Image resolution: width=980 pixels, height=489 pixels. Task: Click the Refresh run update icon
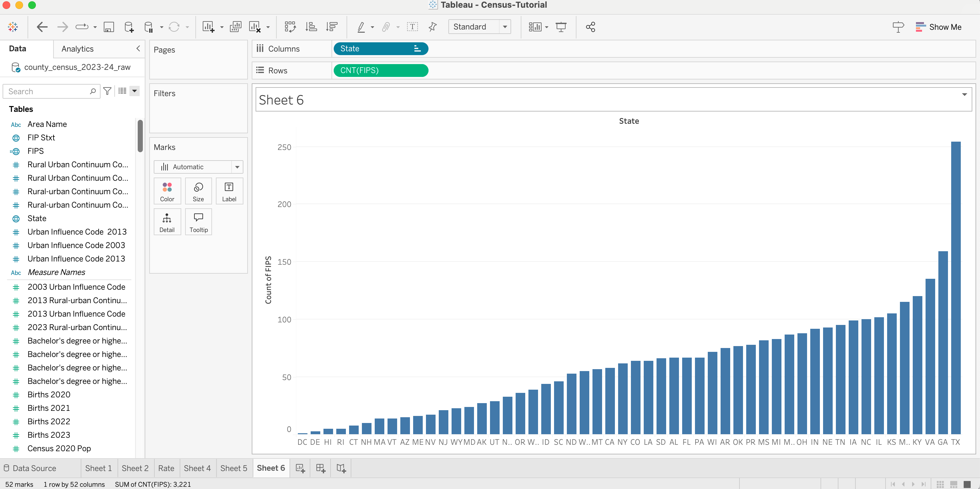point(174,27)
